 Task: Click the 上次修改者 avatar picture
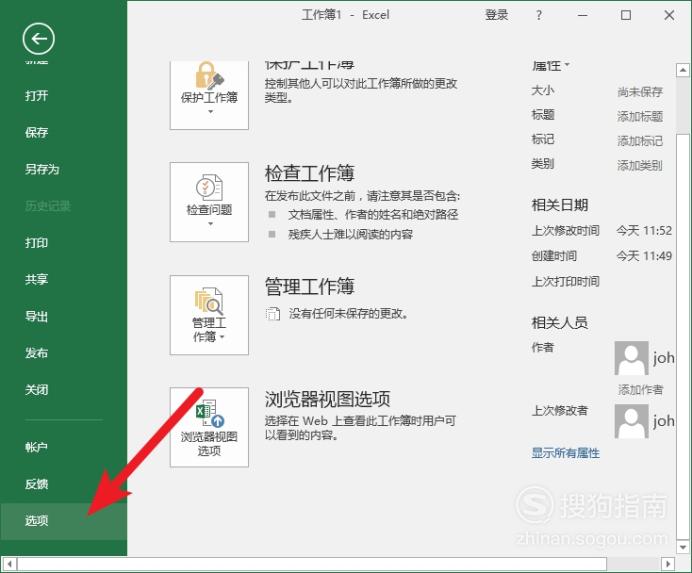click(632, 421)
